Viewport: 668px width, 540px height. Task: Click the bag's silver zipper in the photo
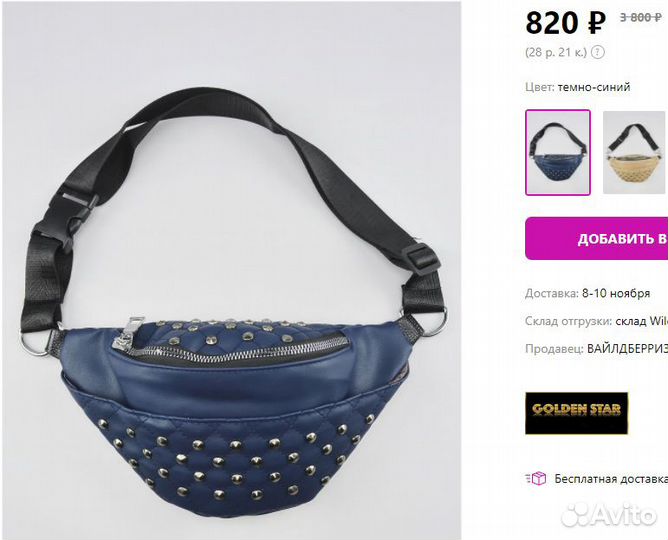pyautogui.click(x=230, y=342)
